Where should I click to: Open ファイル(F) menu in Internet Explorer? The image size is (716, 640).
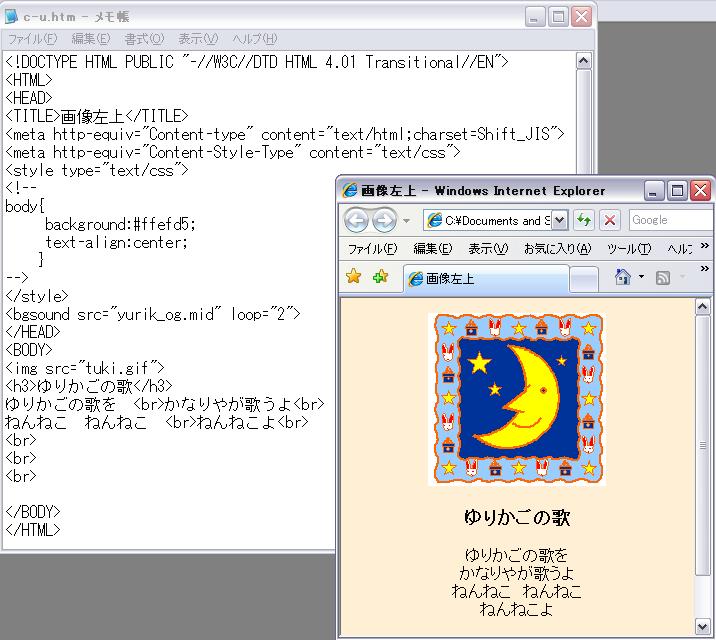point(373,249)
